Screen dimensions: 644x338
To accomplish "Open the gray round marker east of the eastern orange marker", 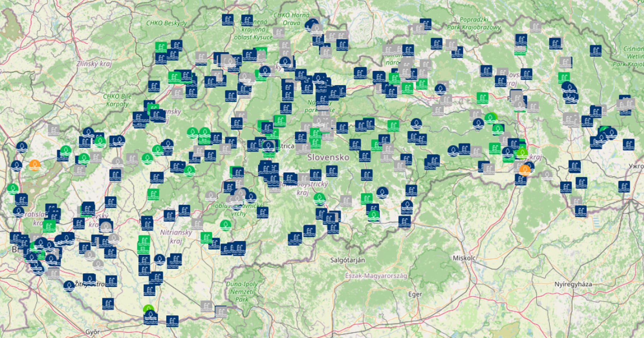I will click(x=546, y=175).
